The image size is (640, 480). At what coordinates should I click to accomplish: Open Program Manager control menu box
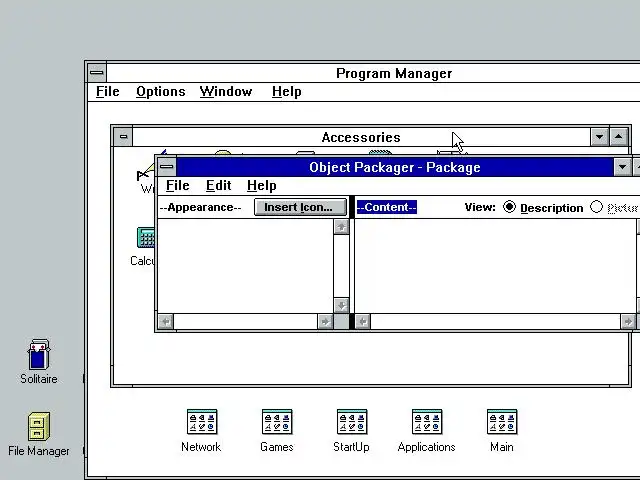point(97,73)
